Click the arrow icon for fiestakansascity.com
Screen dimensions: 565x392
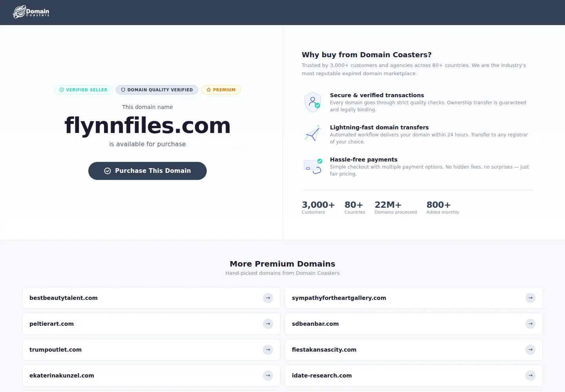[530, 350]
